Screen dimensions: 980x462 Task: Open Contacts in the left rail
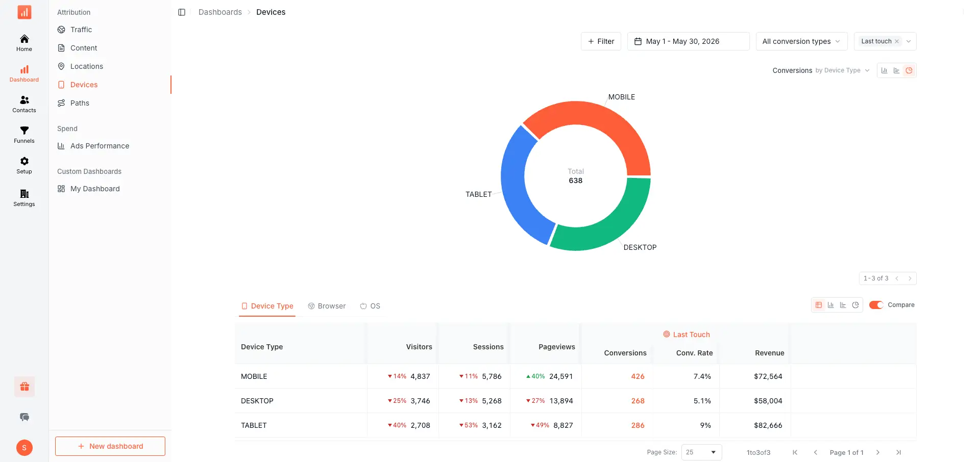pos(24,104)
